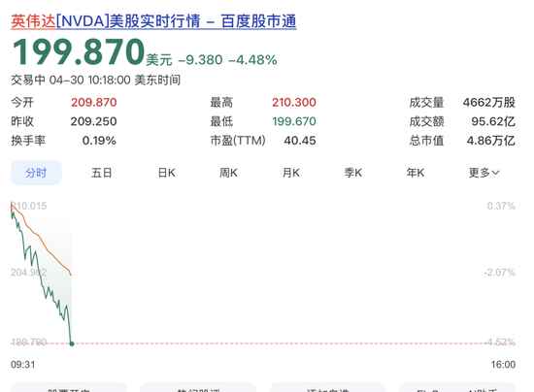Open the 英伟达[NVDA]美股实时行情 title link
Screen dimensions: 534x392
[153, 21]
